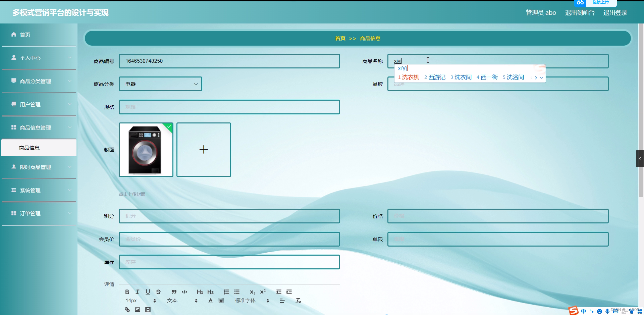The image size is (644, 315).
Task: Apply bold formatting in the detail editor
Action: [x=127, y=292]
